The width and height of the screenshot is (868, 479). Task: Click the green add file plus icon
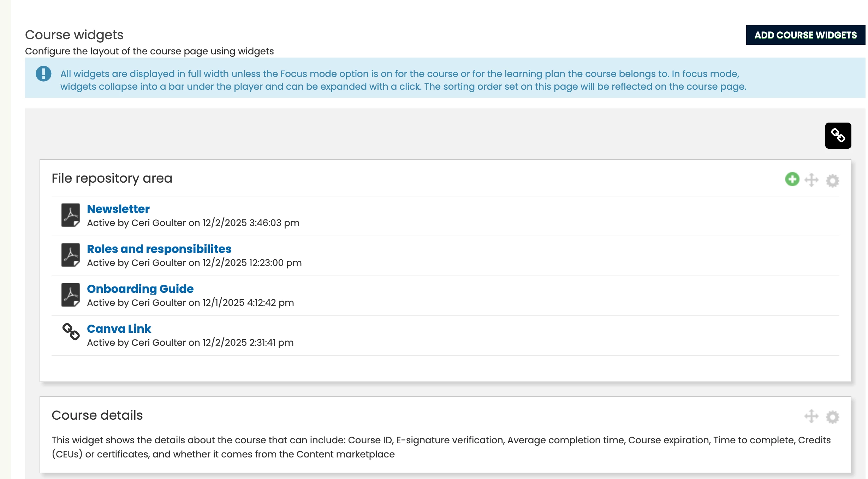click(792, 179)
